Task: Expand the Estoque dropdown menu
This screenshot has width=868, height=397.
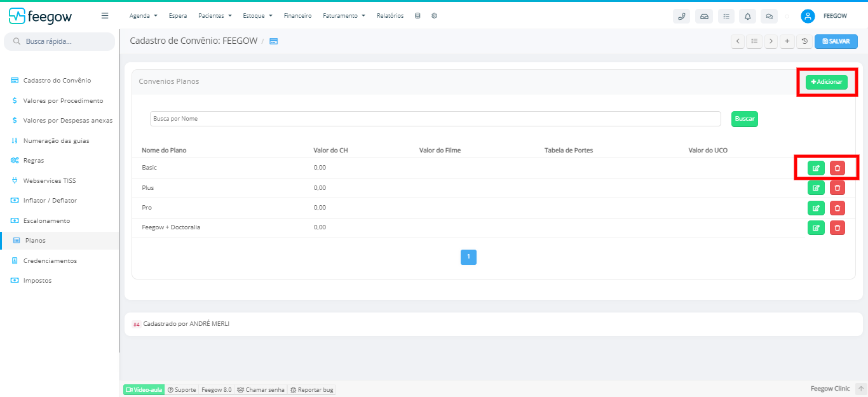Action: coord(257,16)
